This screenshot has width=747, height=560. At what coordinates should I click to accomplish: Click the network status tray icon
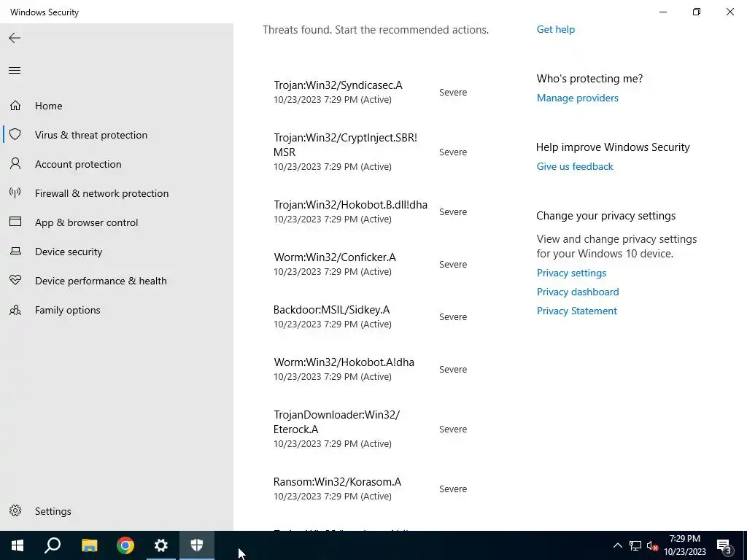(635, 545)
